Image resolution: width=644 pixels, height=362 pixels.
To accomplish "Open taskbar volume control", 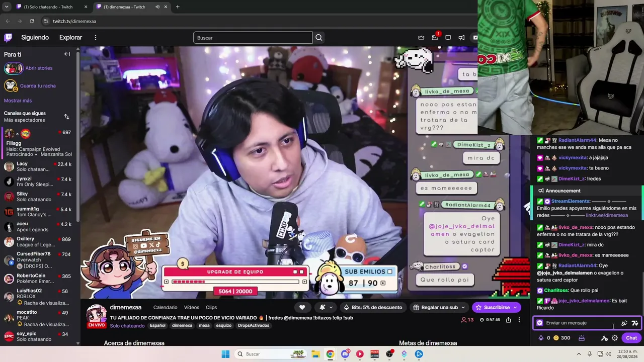I will (608, 354).
